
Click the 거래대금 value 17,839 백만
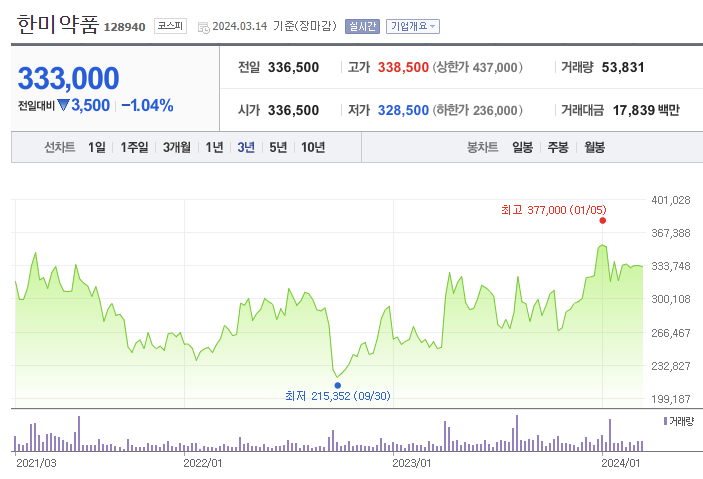[646, 110]
